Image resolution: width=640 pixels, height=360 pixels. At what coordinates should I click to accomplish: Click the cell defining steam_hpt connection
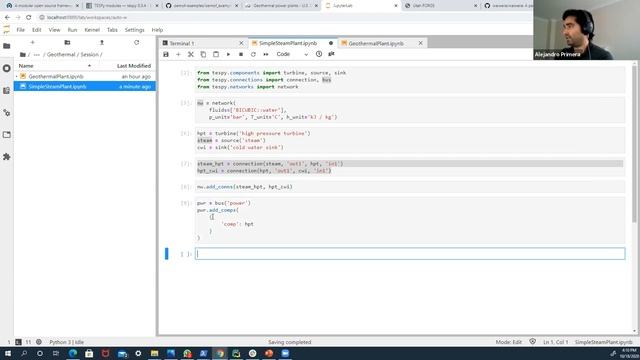410,167
